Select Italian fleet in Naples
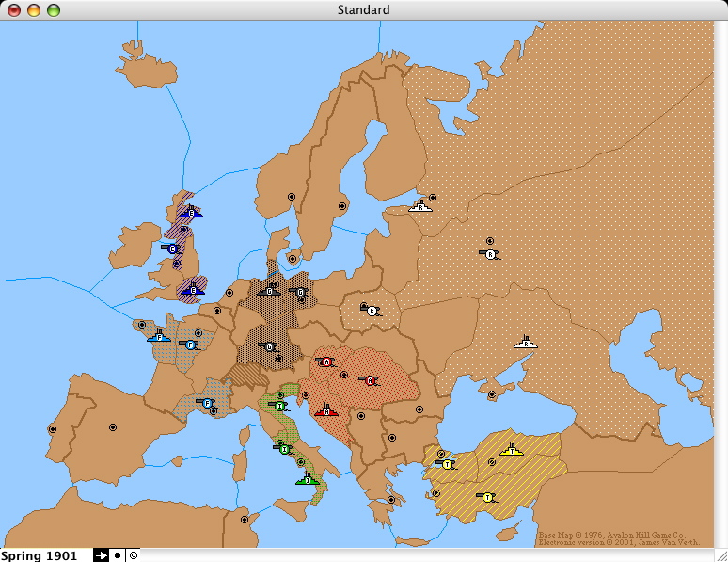Screen dimensions: 728x562 pos(308,479)
